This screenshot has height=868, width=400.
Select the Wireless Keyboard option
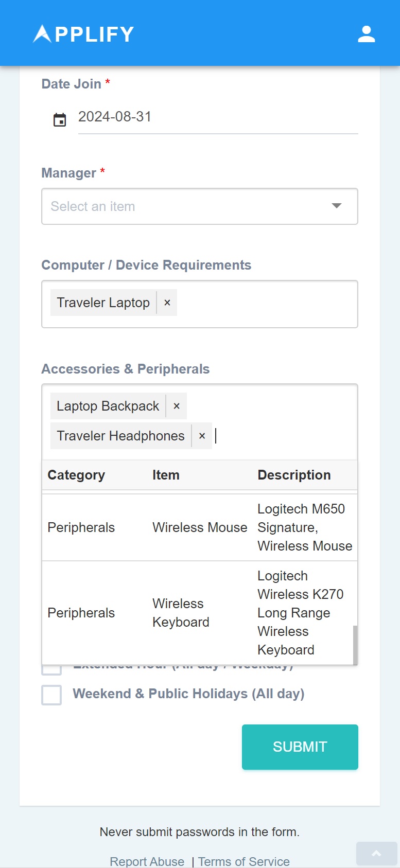point(200,612)
